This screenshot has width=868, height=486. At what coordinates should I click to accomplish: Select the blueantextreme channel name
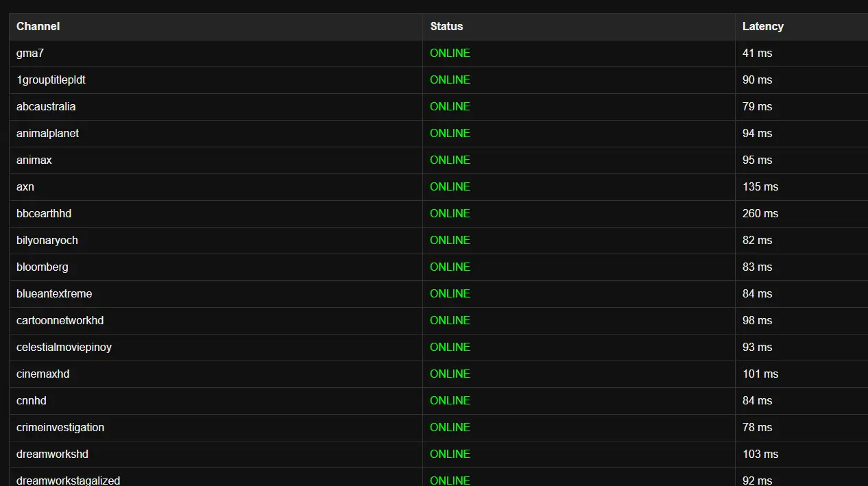(54, 293)
